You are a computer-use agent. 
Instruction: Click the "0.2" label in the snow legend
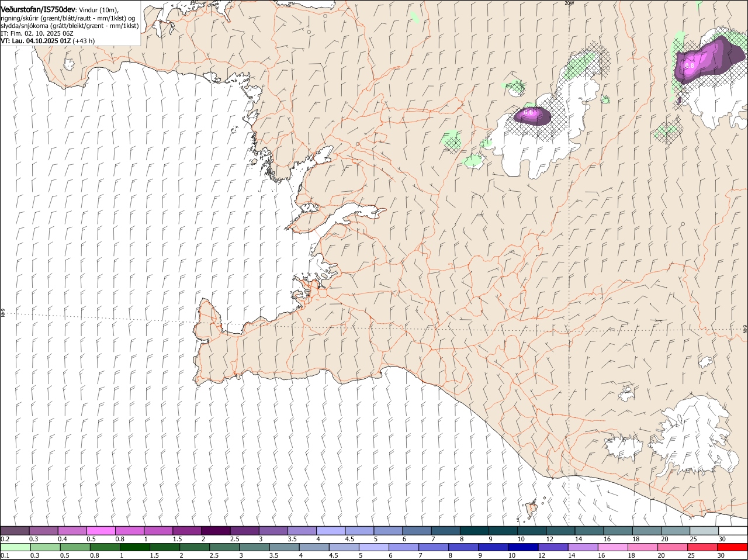(x=5, y=539)
